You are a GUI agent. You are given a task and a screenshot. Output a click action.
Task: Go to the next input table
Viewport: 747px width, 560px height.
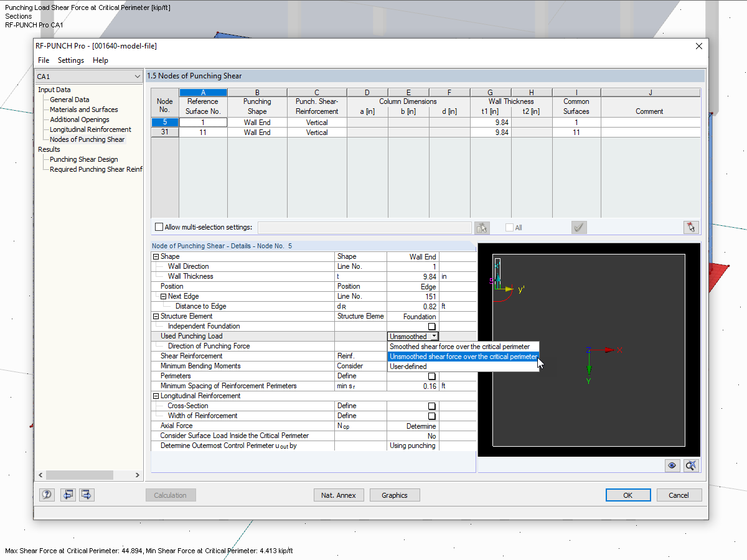coord(86,495)
